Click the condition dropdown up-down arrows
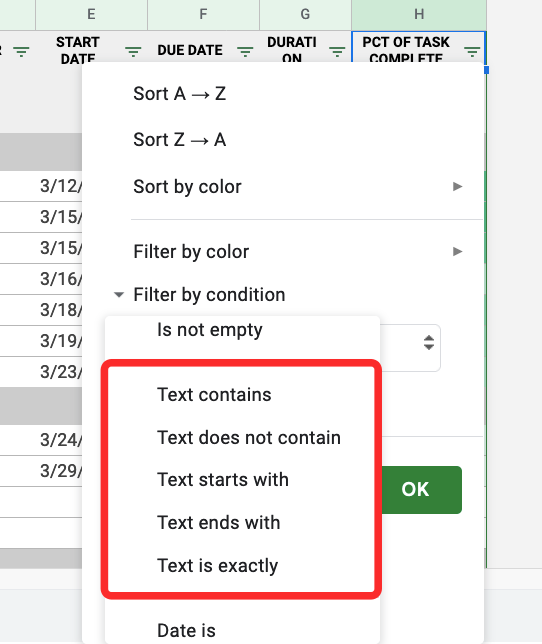This screenshot has width=542, height=644. [429, 343]
